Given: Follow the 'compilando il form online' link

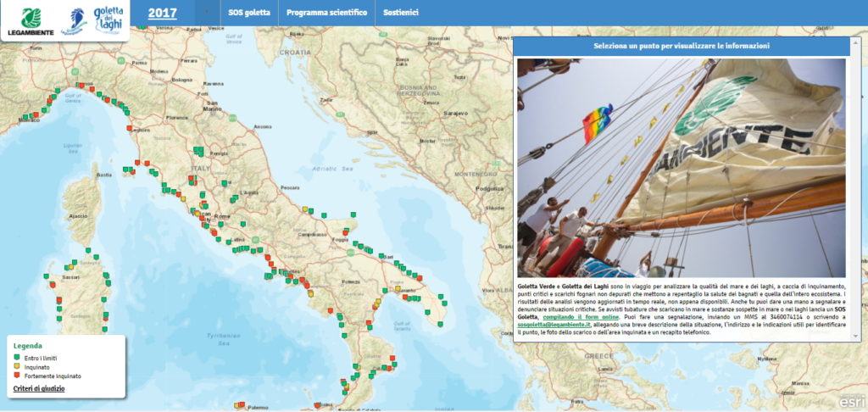Looking at the screenshot, I should click(x=581, y=316).
